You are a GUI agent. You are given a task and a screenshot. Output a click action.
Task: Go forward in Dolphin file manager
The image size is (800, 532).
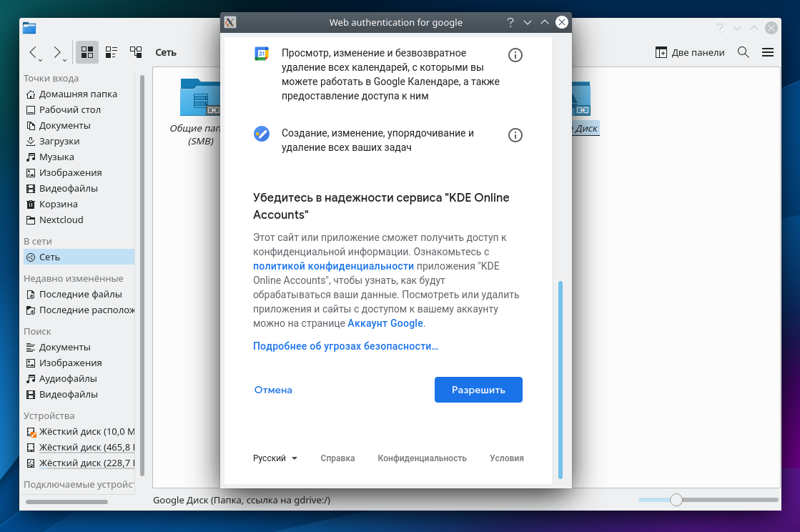point(57,52)
